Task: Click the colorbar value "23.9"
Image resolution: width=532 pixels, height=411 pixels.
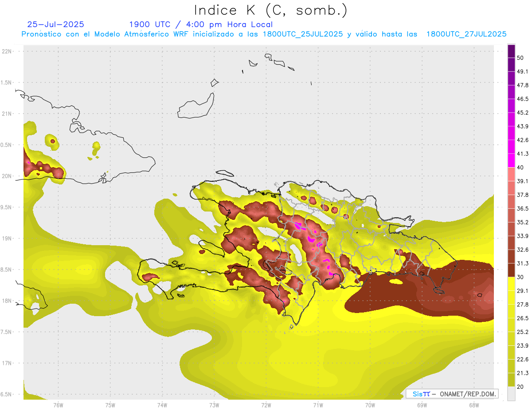Action: 522,346
